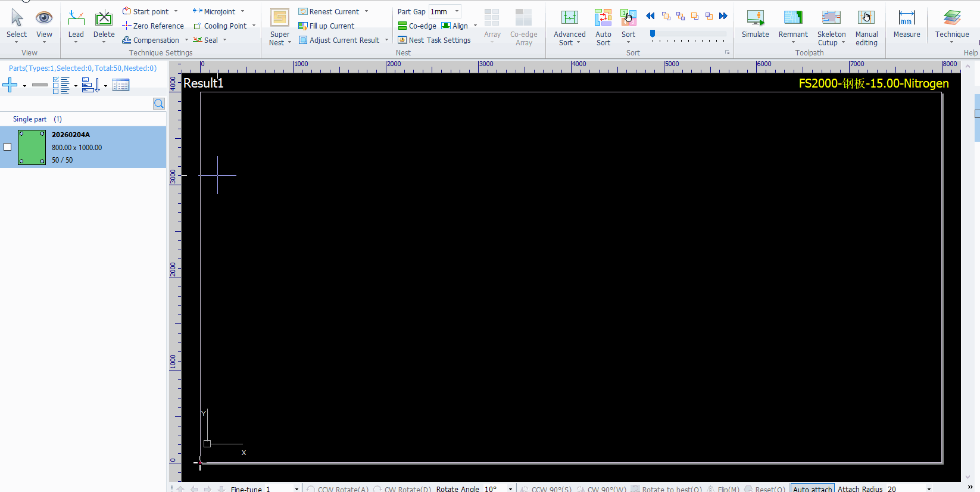
Task: Click the Delete tool icon
Action: point(104,18)
